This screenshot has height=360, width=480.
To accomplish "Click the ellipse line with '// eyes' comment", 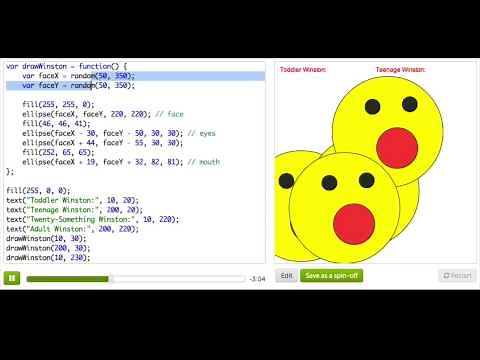I will (x=119, y=134).
